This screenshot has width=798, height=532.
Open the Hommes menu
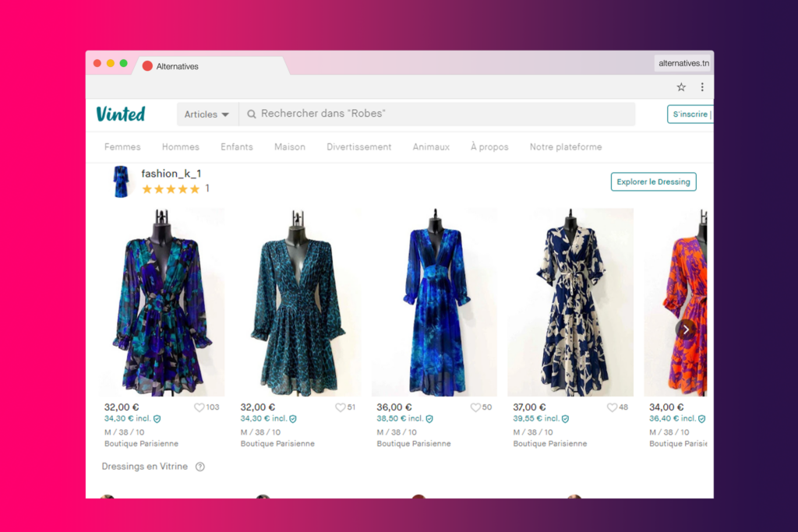[x=181, y=147]
